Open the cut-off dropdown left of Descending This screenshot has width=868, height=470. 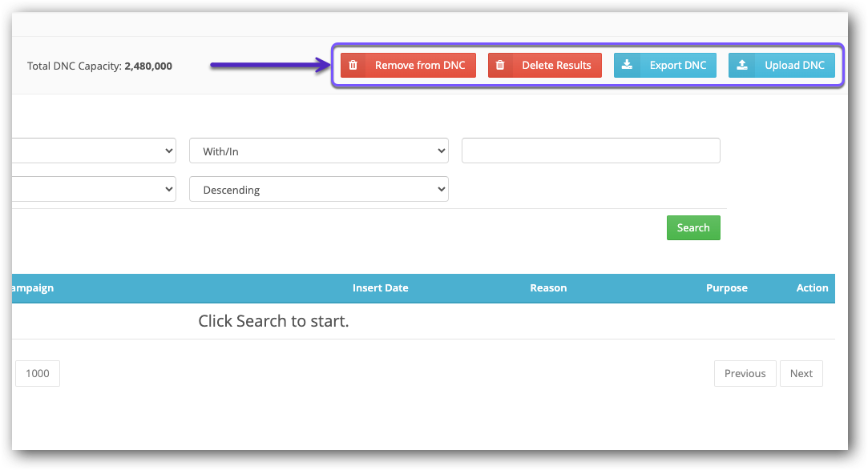[94, 190]
